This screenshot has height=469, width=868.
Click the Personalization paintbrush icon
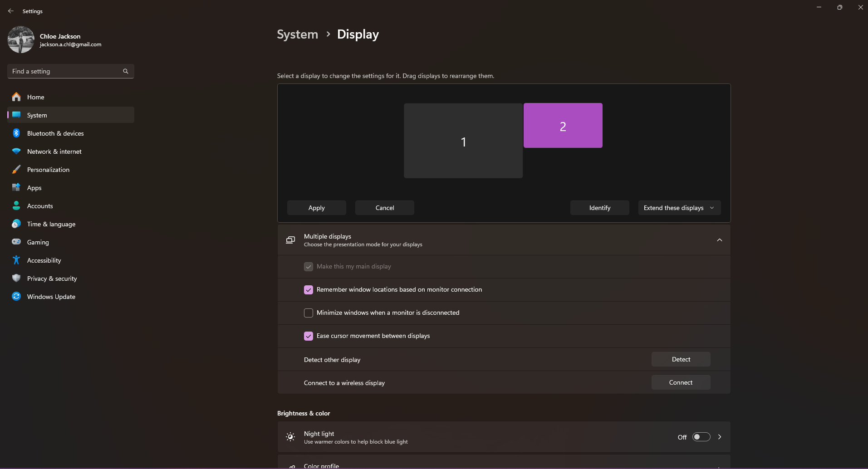(16, 169)
